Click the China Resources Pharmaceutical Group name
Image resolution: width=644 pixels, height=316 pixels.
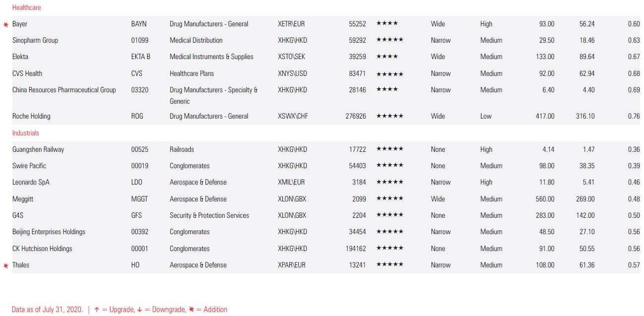(64, 90)
